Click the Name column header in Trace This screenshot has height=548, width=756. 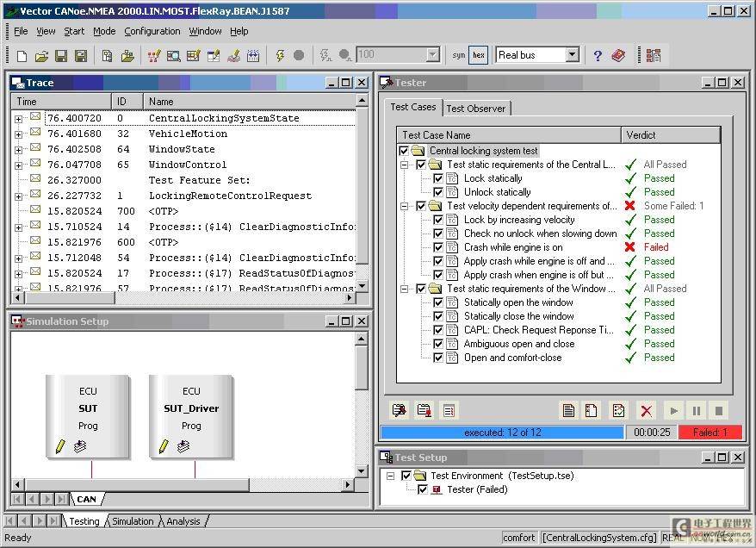(249, 102)
